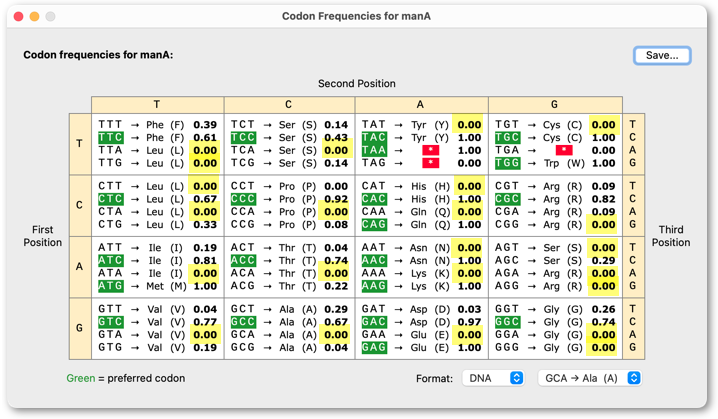Click the ACC threonine codon
718x419 pixels.
pos(243,261)
